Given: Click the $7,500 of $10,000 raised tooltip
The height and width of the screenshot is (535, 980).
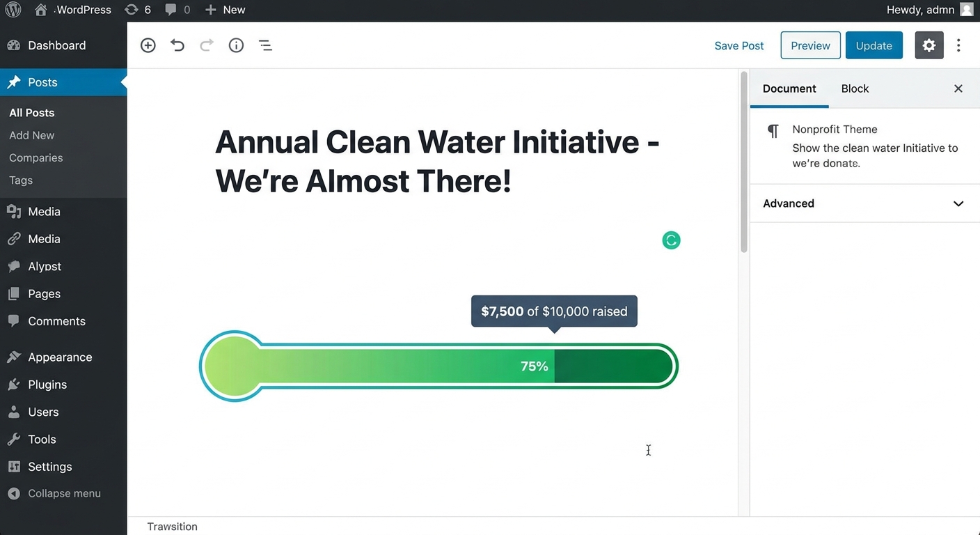Looking at the screenshot, I should click(x=554, y=311).
